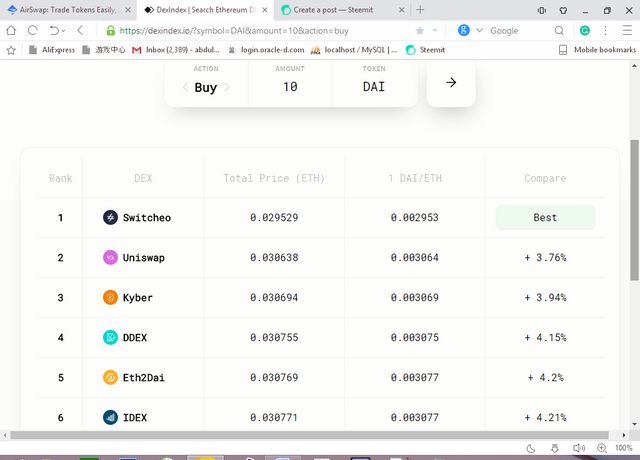Click Kyber total price 0.030694
Screen dimensions: 640x460
pyautogui.click(x=274, y=298)
